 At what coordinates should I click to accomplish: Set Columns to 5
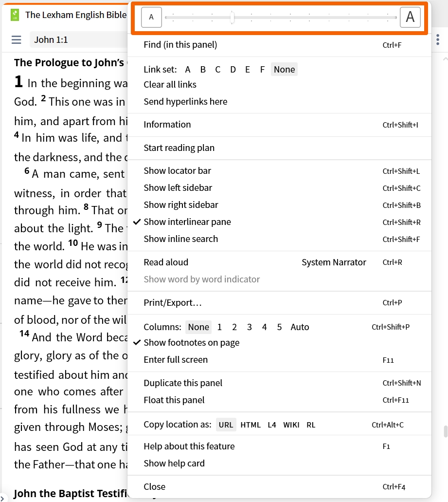279,327
